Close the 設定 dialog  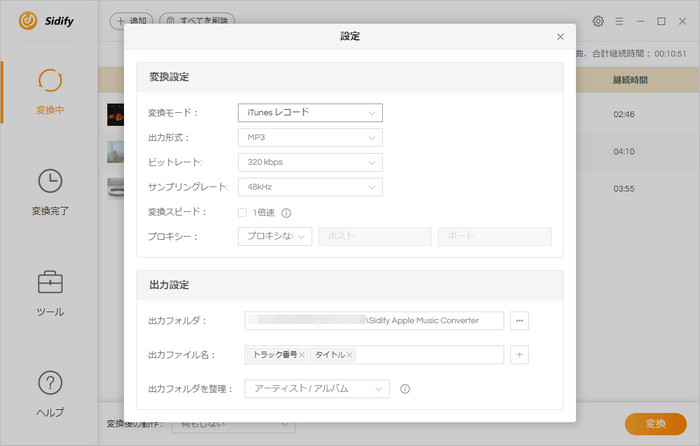(x=560, y=37)
